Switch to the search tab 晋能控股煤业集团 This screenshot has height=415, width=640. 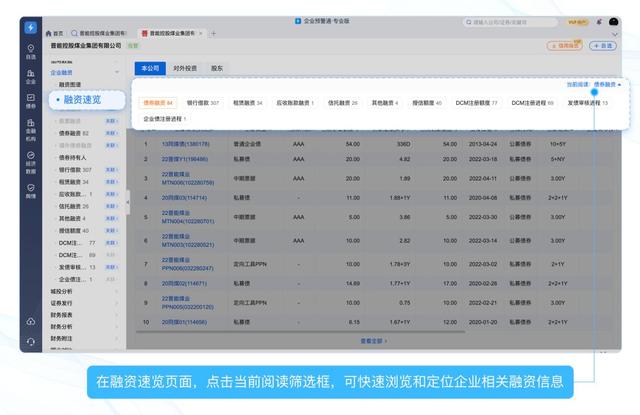[x=99, y=33]
